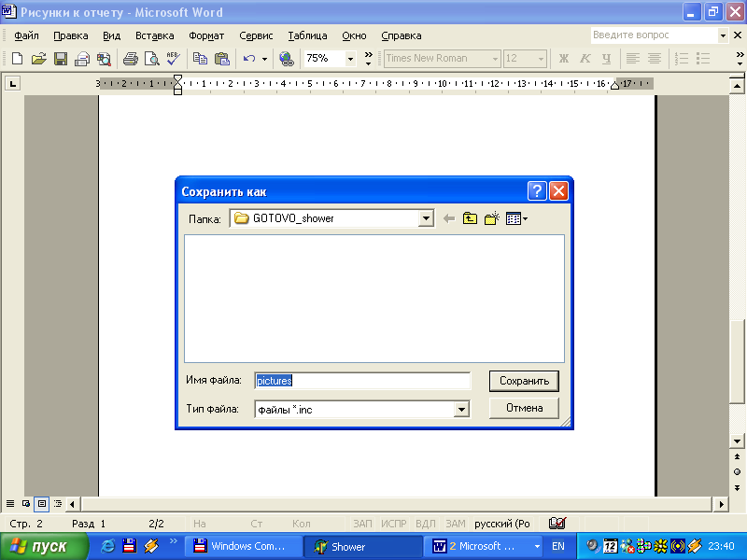Expand more formatting toolbar options

740,59
